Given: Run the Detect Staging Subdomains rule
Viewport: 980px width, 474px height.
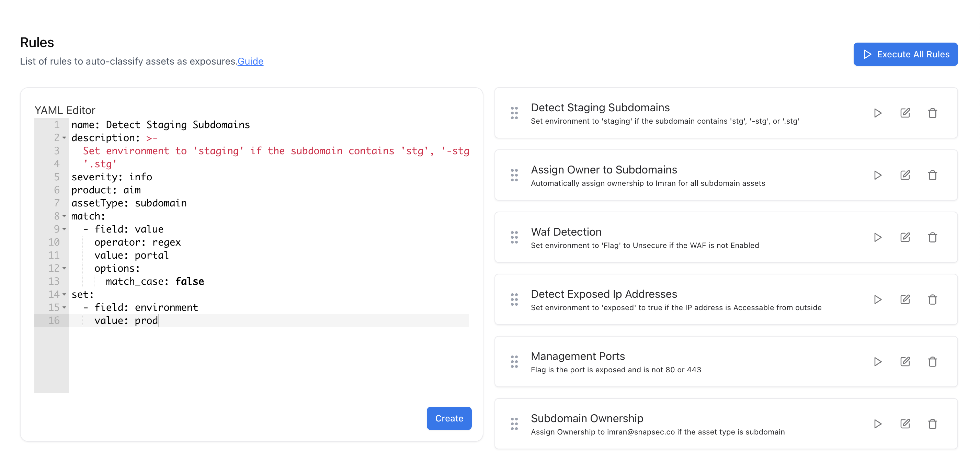Looking at the screenshot, I should [x=877, y=113].
